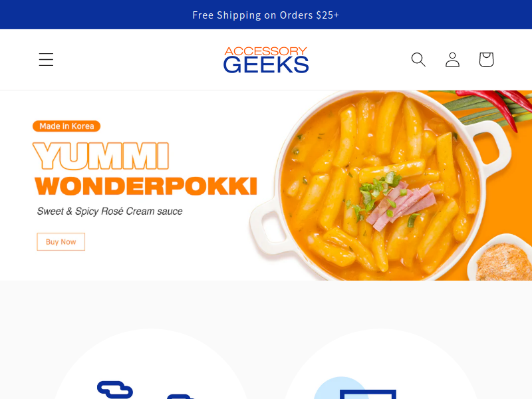The image size is (532, 399).
Task: Click the small seasoning powder bowl
Action: click(x=501, y=258)
